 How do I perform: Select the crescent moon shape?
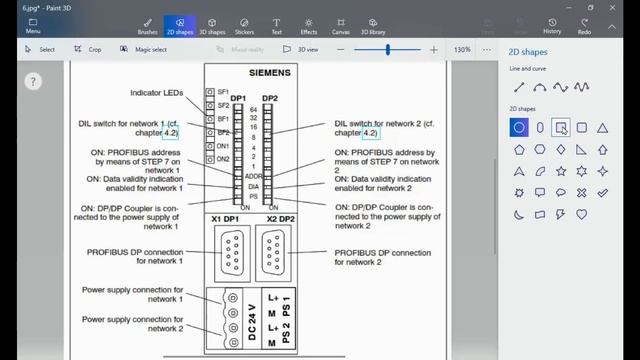(519, 215)
